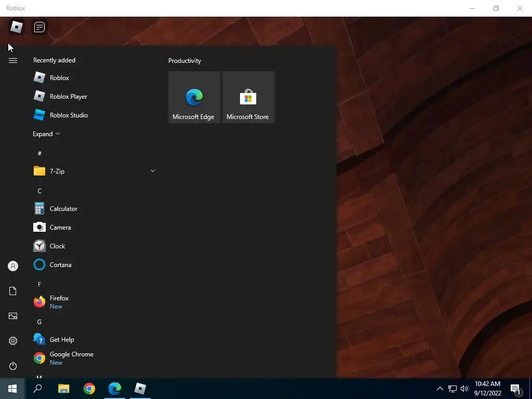Click the Productivity group title

[184, 61]
